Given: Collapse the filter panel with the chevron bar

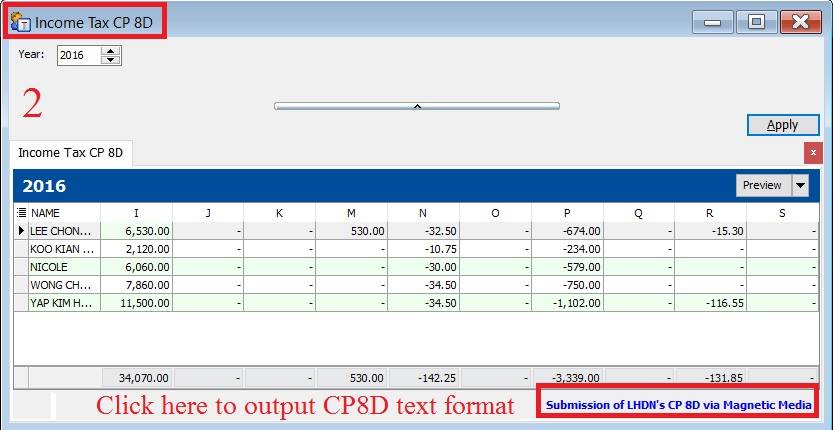Looking at the screenshot, I should click(x=416, y=106).
